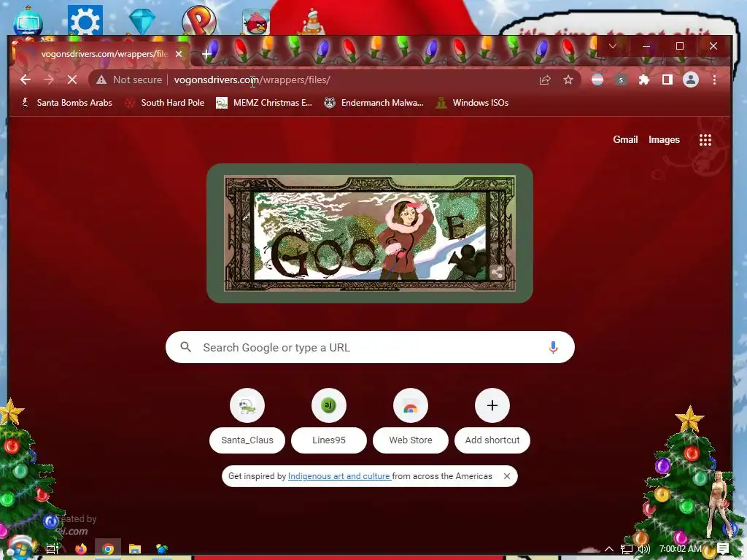Open Endermanch Malware bookmark
Screen dimensions: 747x560
tap(373, 103)
